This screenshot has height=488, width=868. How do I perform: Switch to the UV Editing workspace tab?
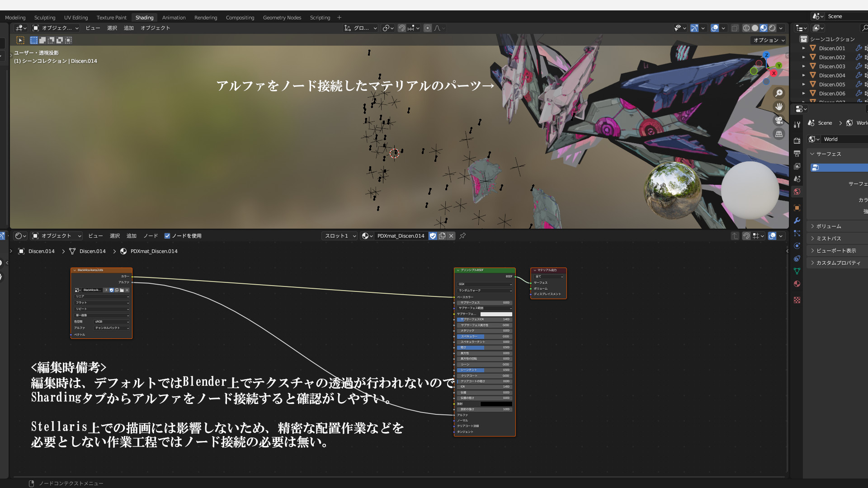tap(76, 18)
